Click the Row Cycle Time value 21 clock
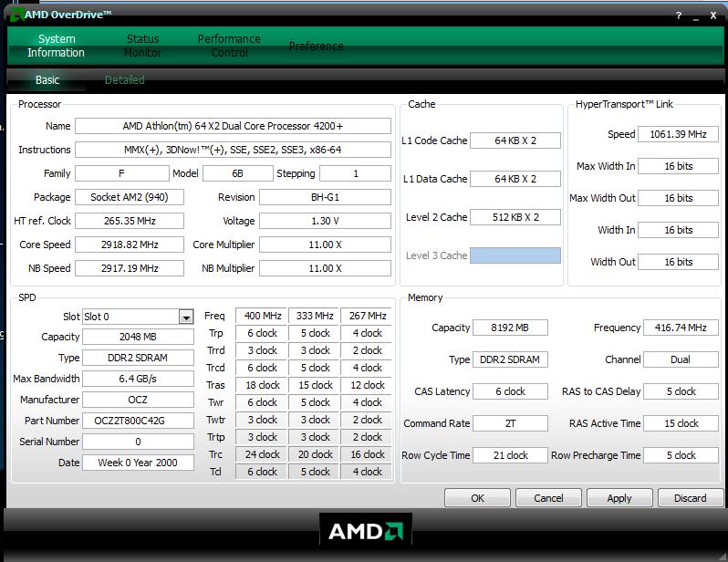728x562 pixels. (510, 455)
